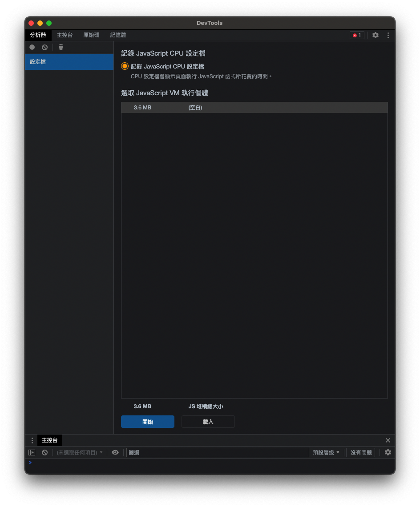This screenshot has height=507, width=420.
Task: Switch to the 原始碼 tab
Action: [91, 35]
